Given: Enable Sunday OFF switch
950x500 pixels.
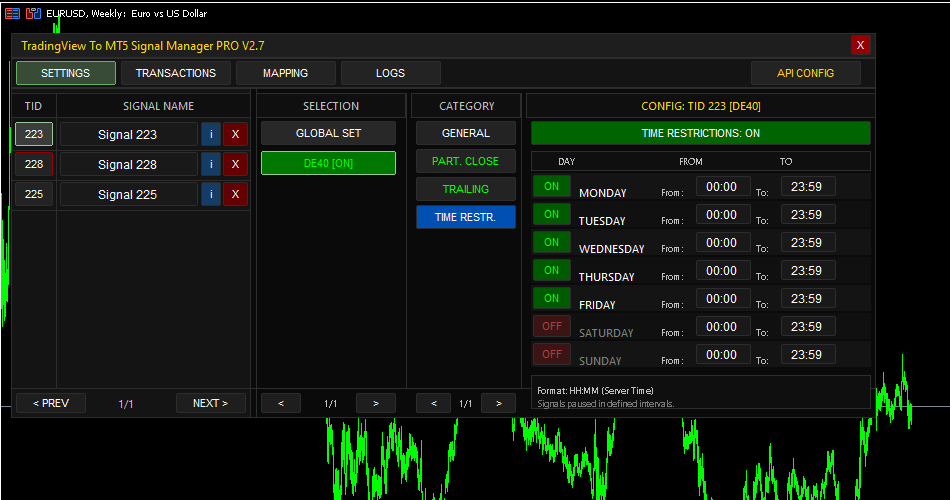Looking at the screenshot, I should click(x=551, y=354).
